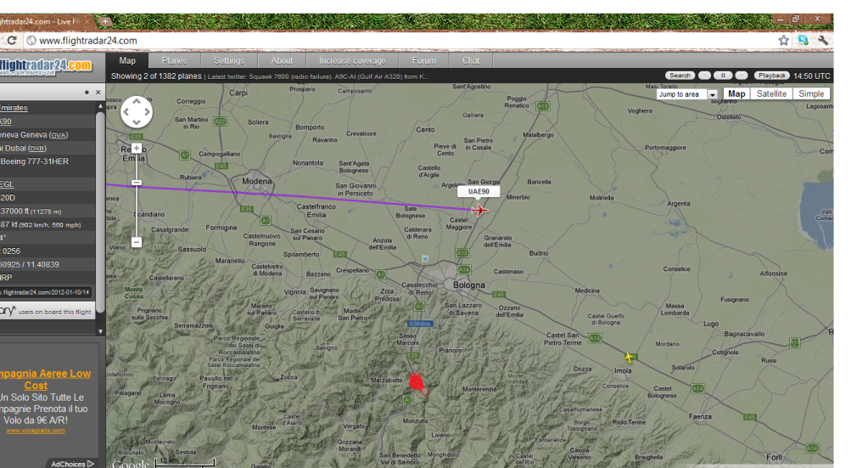Click the yellow plane near Imola
Viewport: 868px width, 468px height.
[x=629, y=358]
